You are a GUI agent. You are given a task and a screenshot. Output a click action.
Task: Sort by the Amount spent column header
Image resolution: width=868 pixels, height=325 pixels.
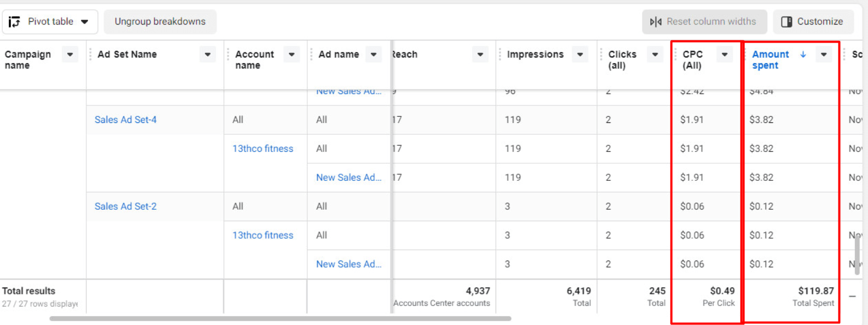click(x=770, y=60)
